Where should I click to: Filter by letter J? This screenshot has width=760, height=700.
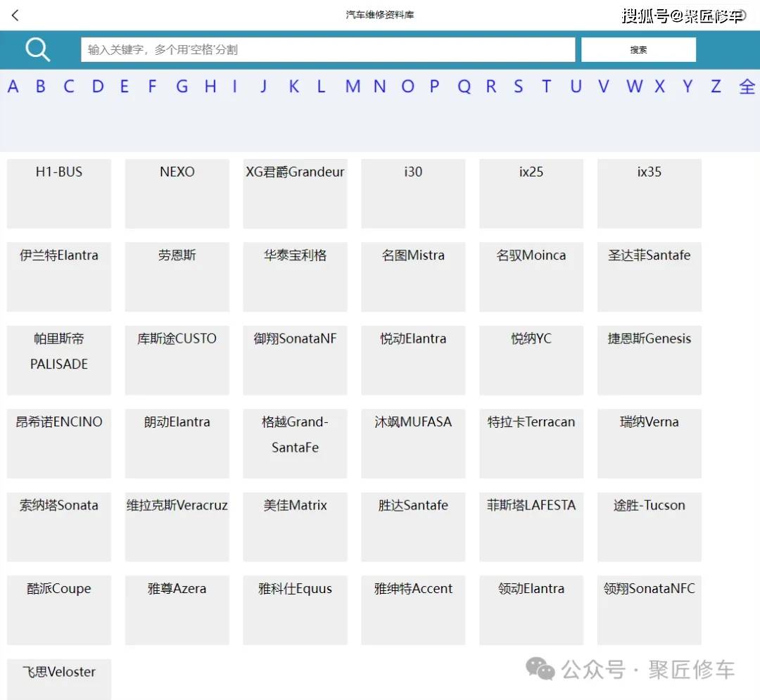tap(263, 87)
